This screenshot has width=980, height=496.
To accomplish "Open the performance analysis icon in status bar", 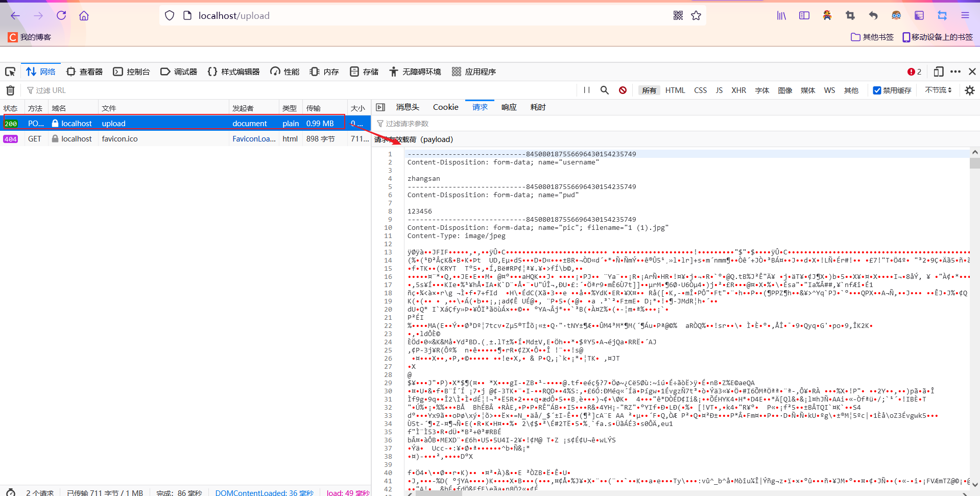I will tap(10, 492).
